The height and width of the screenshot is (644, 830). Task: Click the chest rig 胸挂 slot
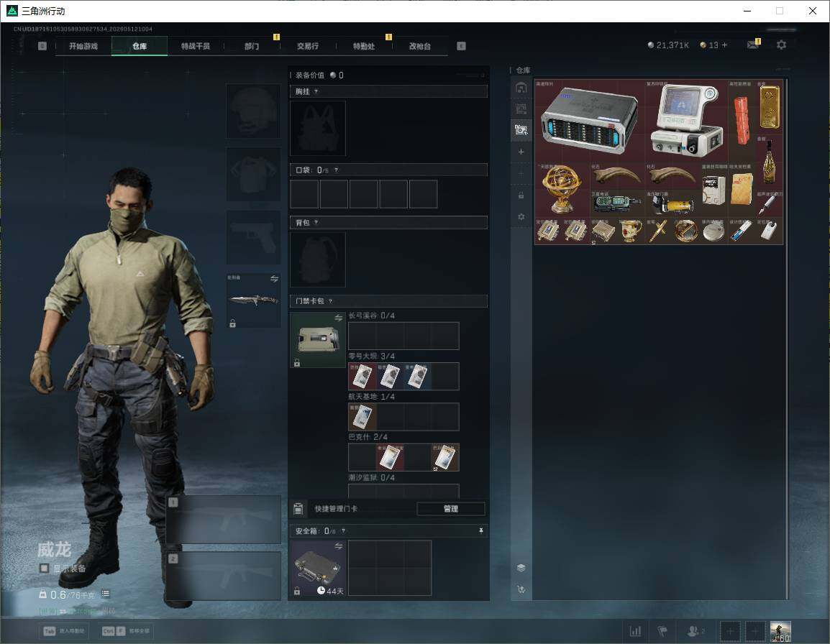pos(318,128)
